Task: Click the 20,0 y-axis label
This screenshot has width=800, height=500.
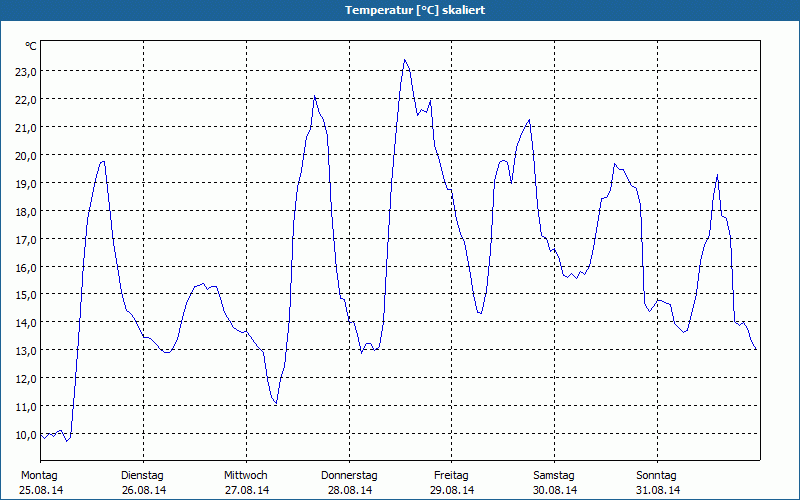Action: 25,156
